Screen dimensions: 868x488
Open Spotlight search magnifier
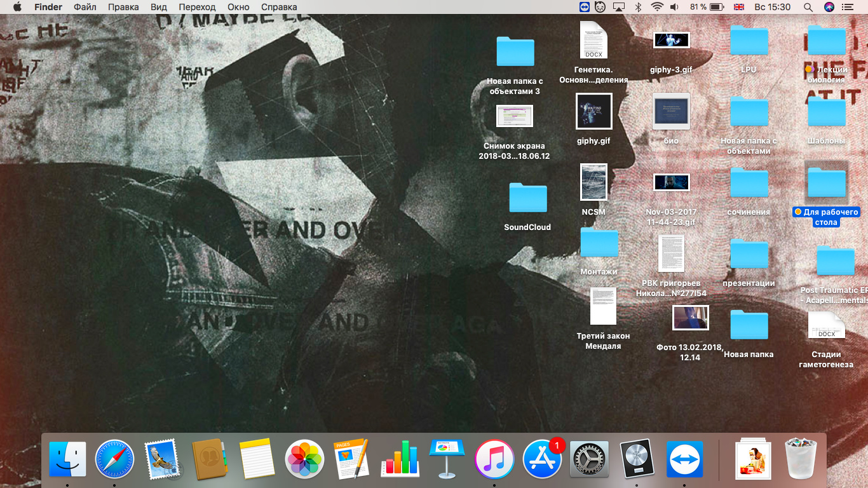pyautogui.click(x=808, y=7)
